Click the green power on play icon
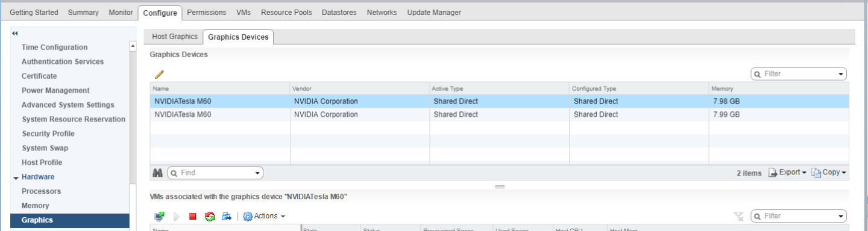The height and width of the screenshot is (231, 868). pos(177,216)
